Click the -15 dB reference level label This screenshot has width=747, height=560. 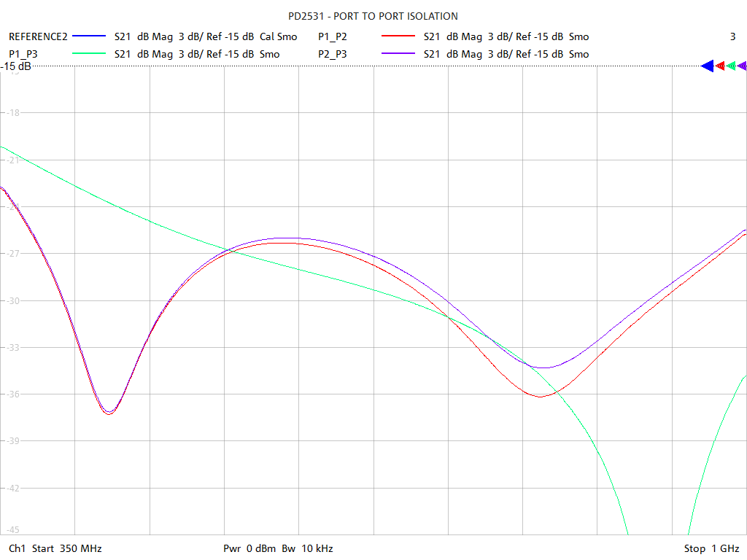point(16,66)
